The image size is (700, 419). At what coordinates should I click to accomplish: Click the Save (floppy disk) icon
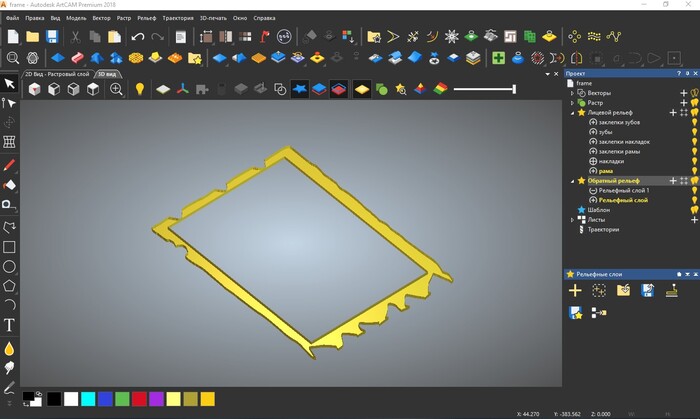coord(52,37)
